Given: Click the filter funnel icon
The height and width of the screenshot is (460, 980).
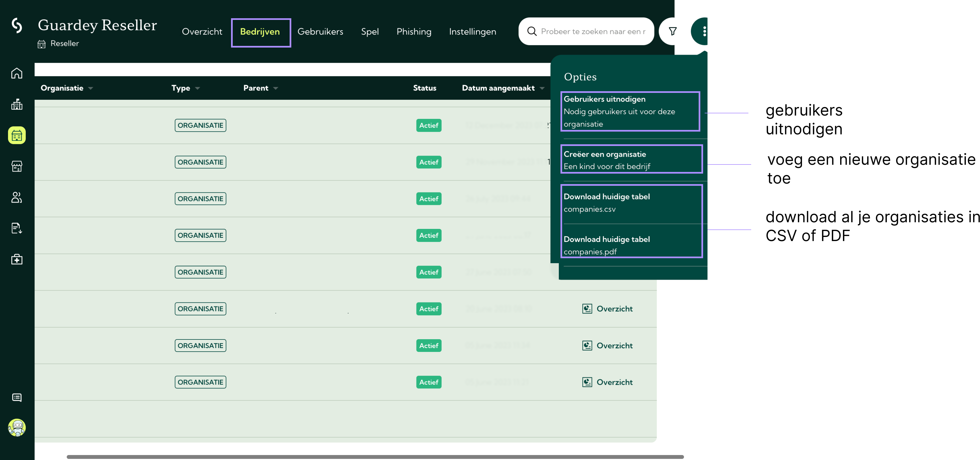Looking at the screenshot, I should [672, 31].
